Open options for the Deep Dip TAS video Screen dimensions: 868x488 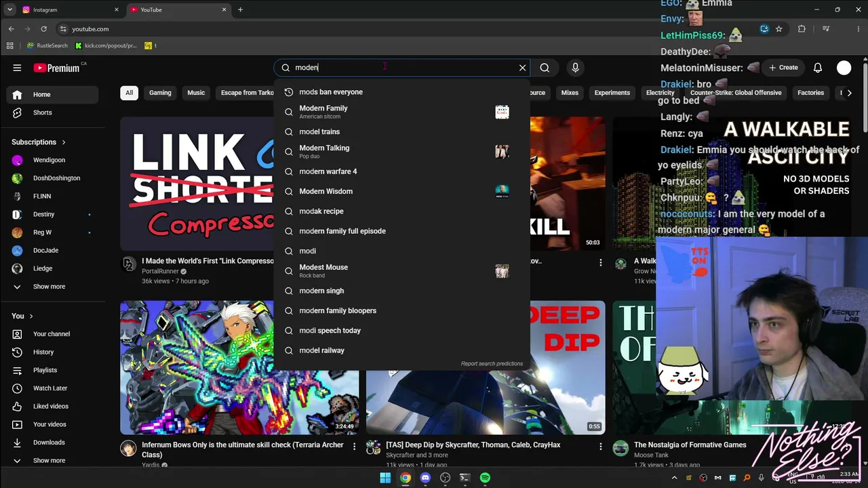click(x=600, y=446)
